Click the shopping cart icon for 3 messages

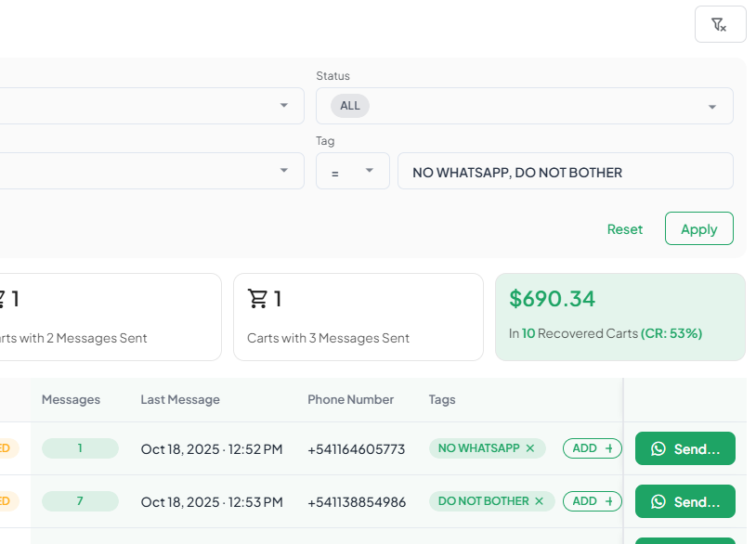258,299
